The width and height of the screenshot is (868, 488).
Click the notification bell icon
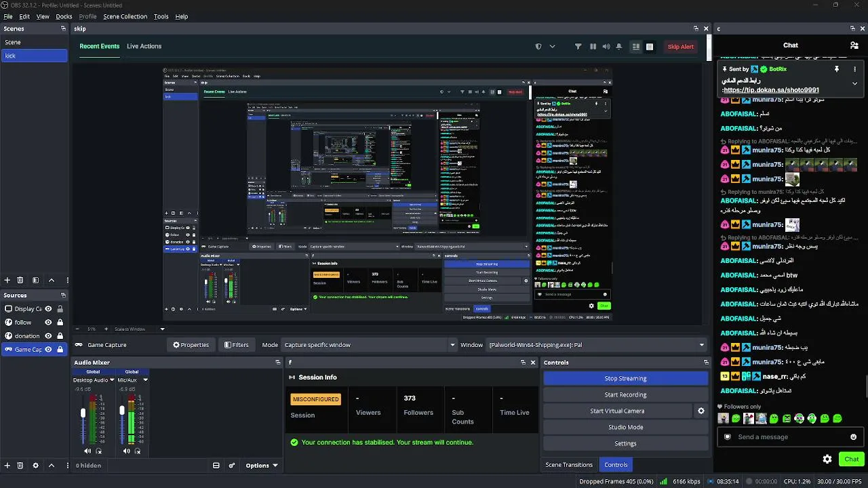[x=619, y=47]
